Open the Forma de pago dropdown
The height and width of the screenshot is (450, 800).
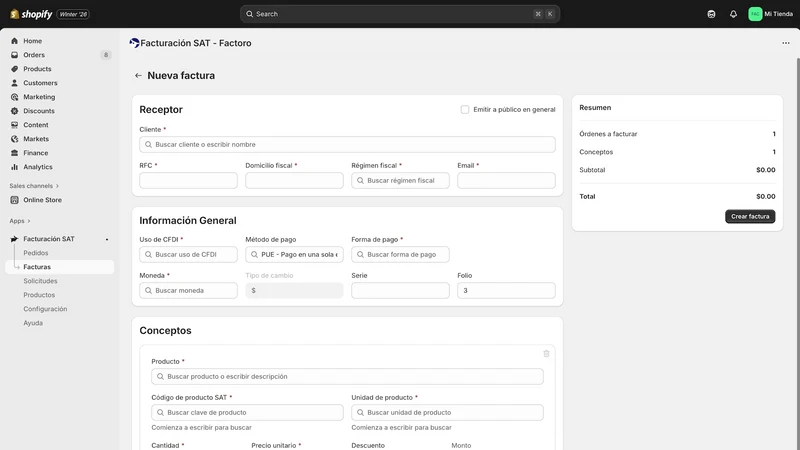pos(400,255)
